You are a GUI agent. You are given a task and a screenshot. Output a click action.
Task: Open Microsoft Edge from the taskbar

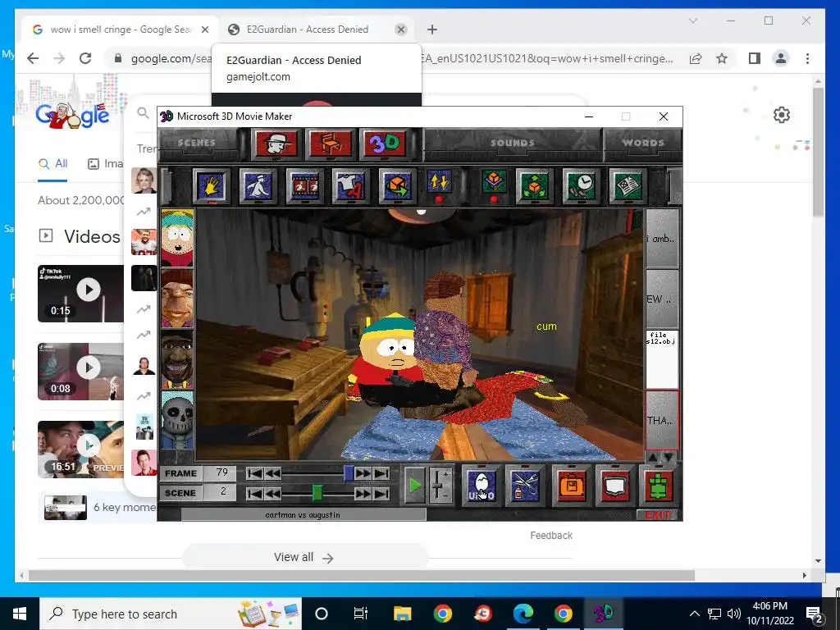point(523,614)
